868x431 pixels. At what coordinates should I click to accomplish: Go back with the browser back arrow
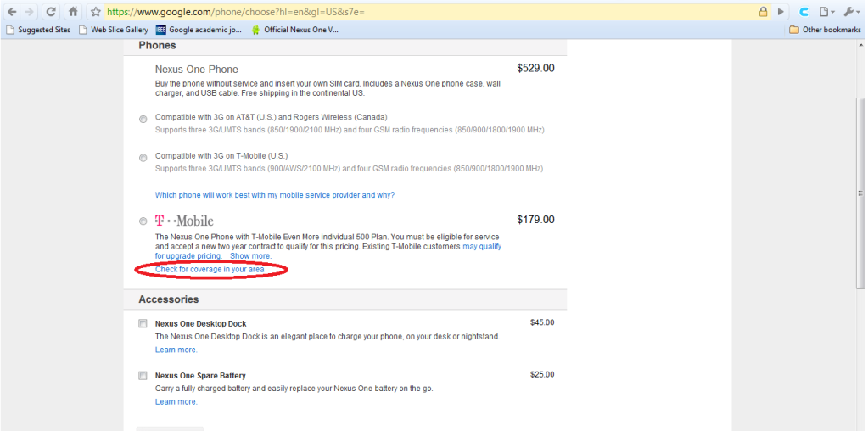(x=12, y=12)
